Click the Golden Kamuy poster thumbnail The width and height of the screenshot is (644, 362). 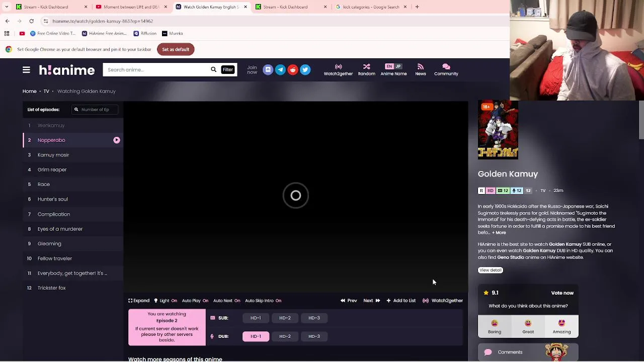[498, 130]
